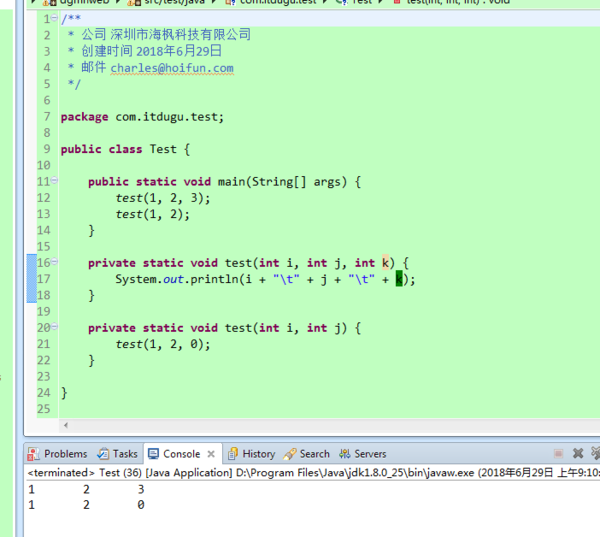The image size is (600, 537).
Task: Collapse the main method fold at line 11
Action: [x=54, y=180]
